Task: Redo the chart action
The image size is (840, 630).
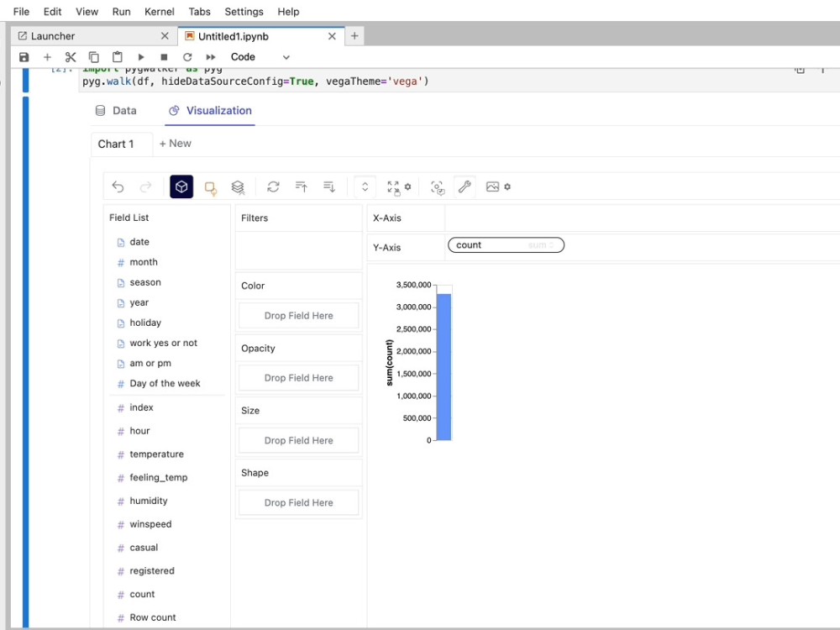Action: pos(145,187)
